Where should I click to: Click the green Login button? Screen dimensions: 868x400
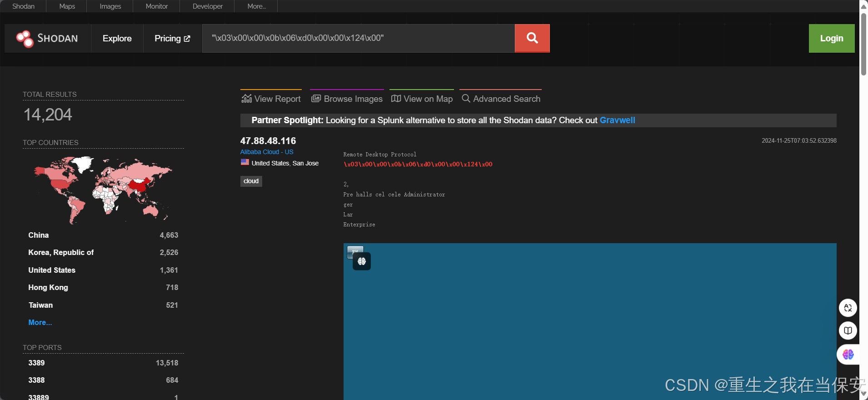click(832, 38)
